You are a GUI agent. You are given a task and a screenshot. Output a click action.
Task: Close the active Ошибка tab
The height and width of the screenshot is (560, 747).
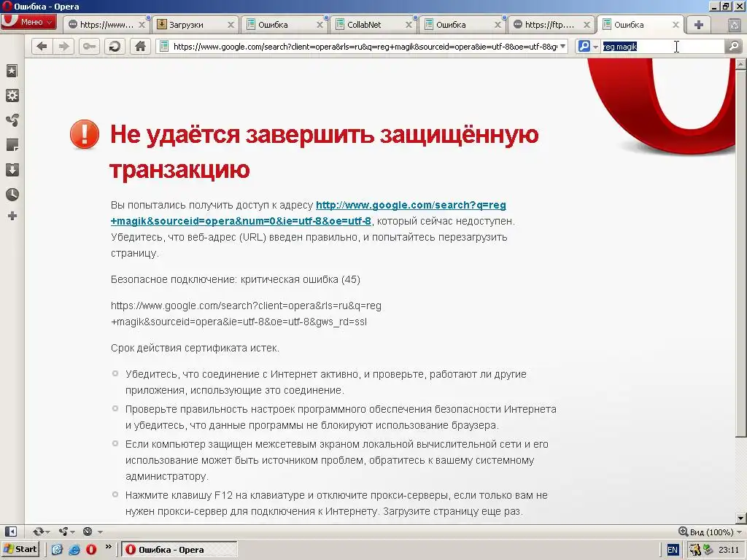click(676, 25)
